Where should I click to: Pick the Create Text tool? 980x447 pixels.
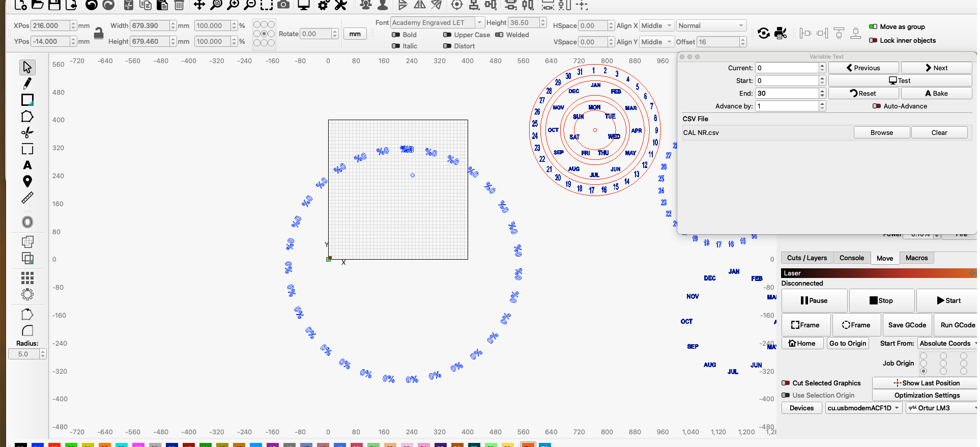[27, 165]
